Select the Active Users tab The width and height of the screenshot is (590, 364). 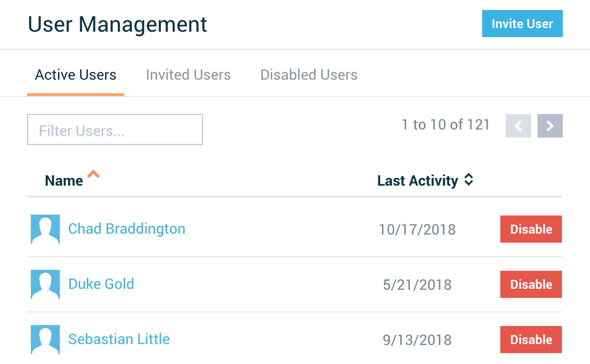coord(75,75)
